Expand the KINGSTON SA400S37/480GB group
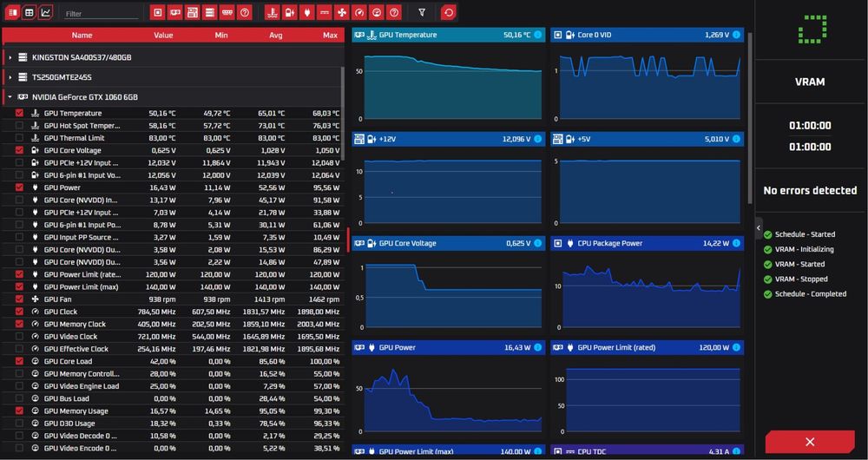The image size is (868, 460). point(10,57)
